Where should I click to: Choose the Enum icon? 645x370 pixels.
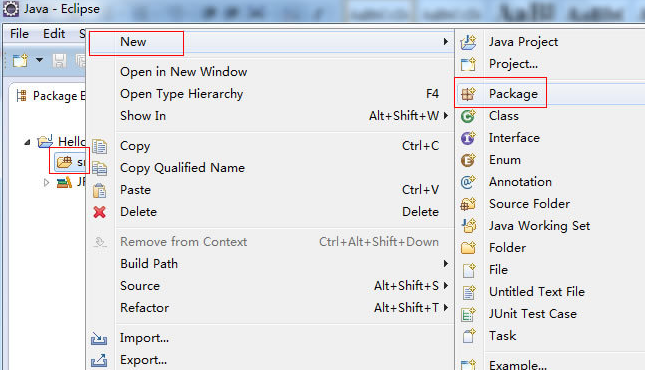click(468, 160)
